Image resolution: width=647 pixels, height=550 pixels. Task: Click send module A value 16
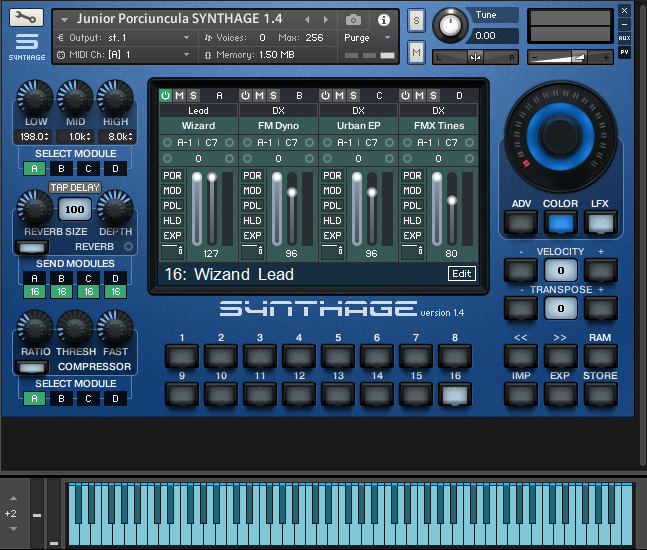tap(34, 292)
